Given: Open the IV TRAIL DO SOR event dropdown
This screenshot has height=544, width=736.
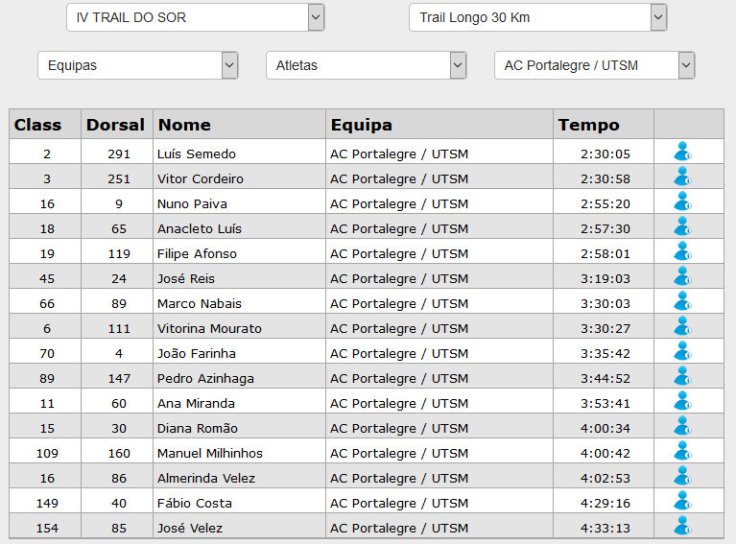Looking at the screenshot, I should 195,17.
